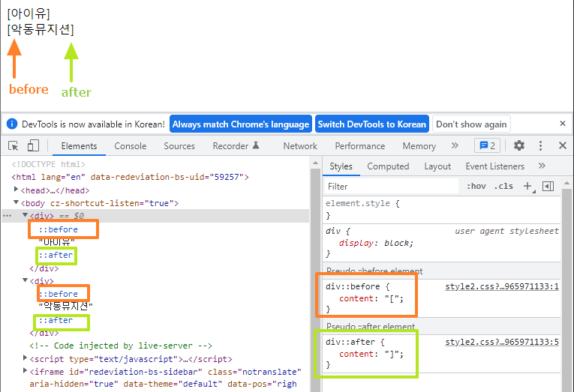The width and height of the screenshot is (574, 392).
Task: Open the Performance tab
Action: (360, 146)
